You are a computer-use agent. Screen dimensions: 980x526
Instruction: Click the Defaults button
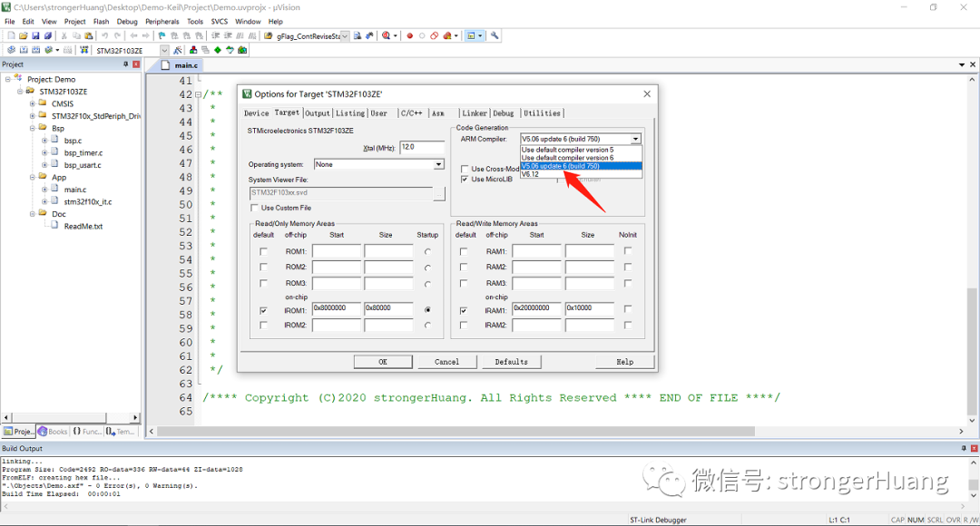pos(511,362)
